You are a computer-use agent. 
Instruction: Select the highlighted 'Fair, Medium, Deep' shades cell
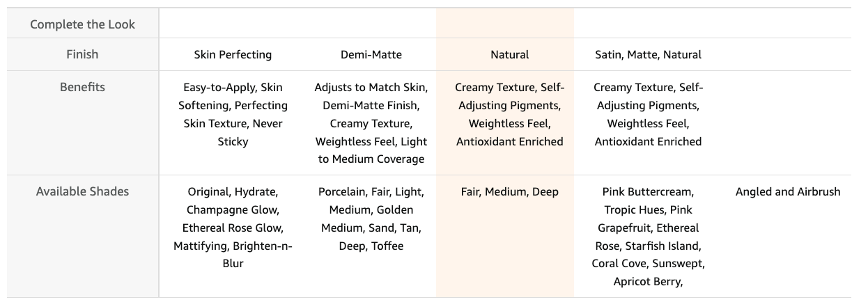point(509,192)
